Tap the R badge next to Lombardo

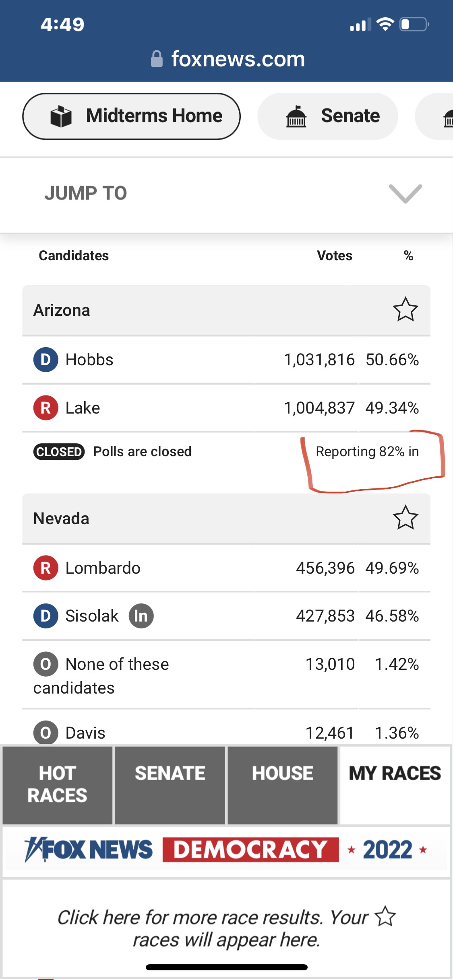[x=46, y=568]
